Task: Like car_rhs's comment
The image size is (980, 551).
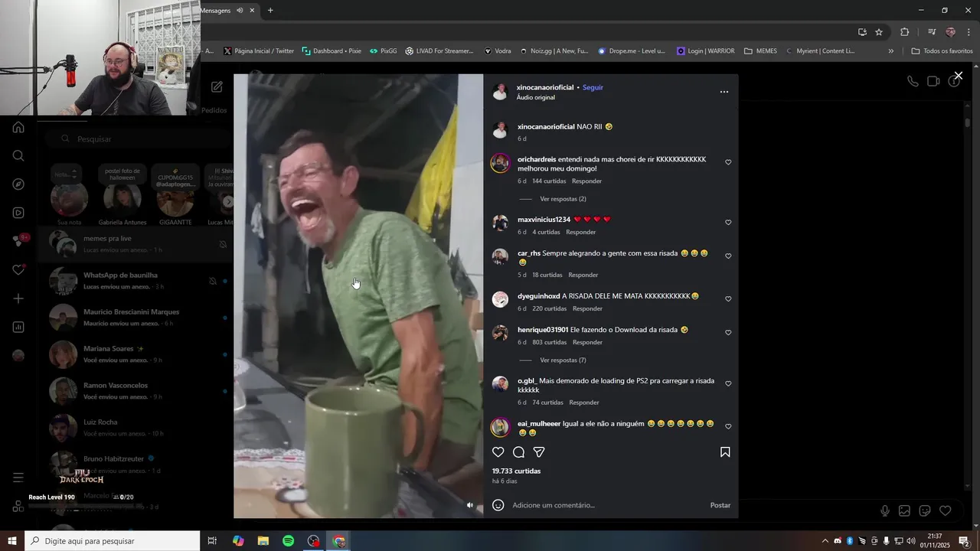Action: point(728,256)
